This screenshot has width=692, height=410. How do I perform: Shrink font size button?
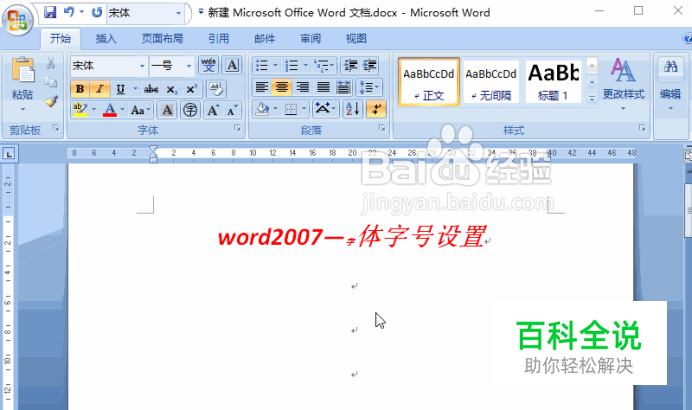click(x=232, y=110)
